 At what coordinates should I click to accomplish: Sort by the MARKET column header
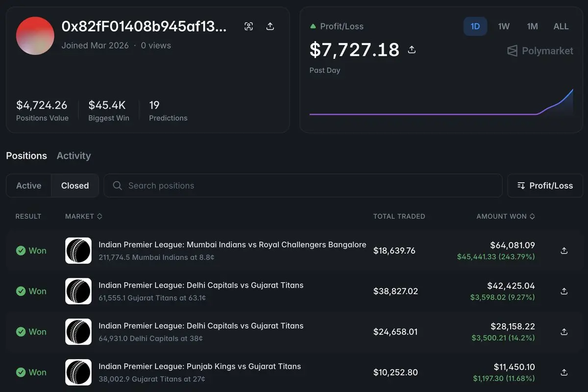coord(84,216)
